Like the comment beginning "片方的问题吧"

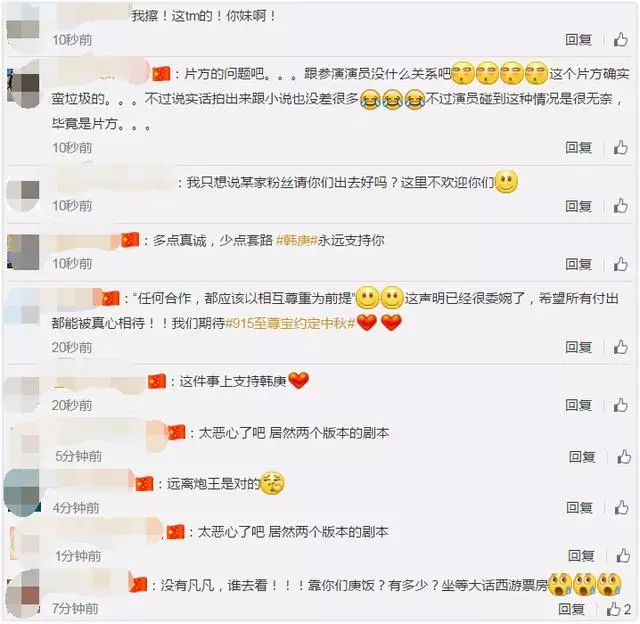621,147
